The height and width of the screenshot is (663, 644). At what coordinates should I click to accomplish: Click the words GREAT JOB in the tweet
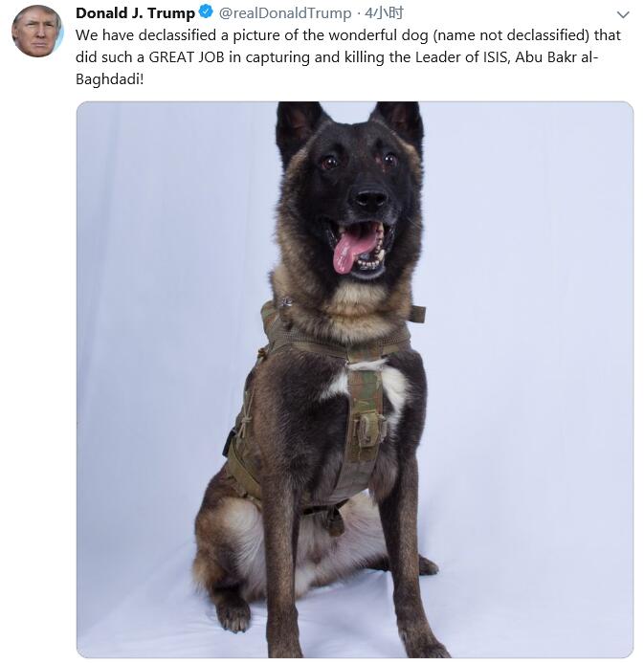[187, 57]
